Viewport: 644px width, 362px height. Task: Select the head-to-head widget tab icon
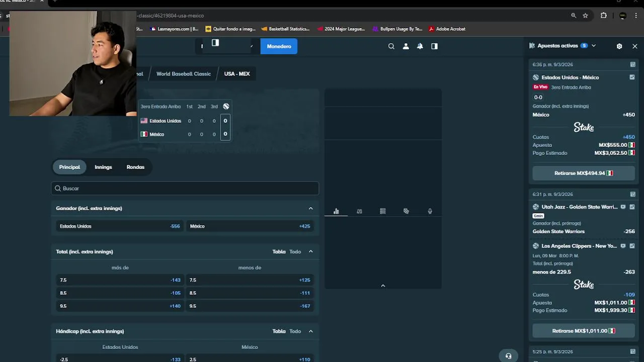click(x=359, y=211)
